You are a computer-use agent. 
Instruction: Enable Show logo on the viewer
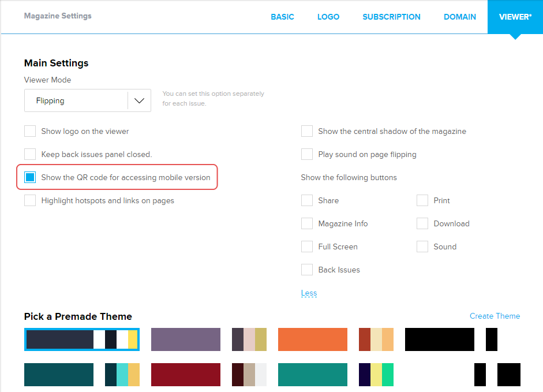pyautogui.click(x=30, y=131)
